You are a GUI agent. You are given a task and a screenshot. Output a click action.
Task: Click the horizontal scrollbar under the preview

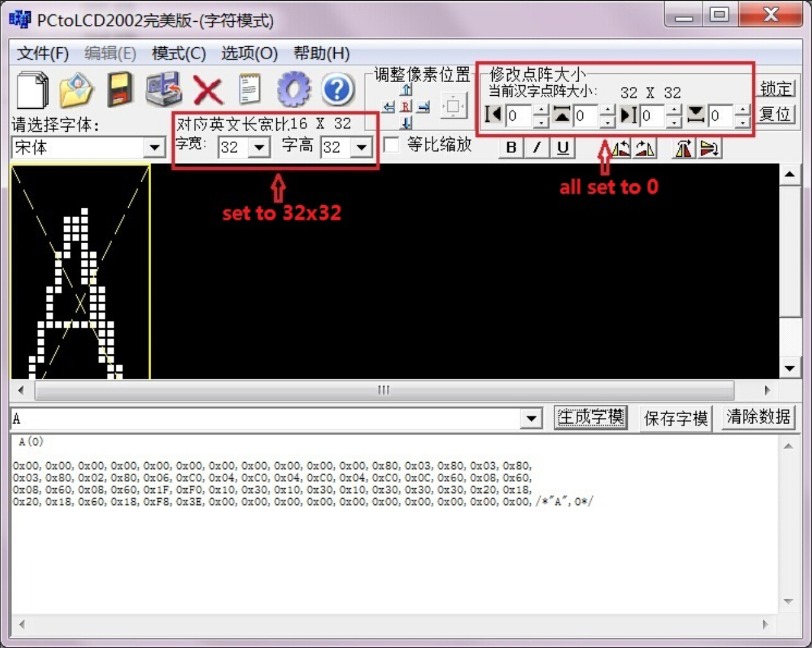(x=383, y=391)
